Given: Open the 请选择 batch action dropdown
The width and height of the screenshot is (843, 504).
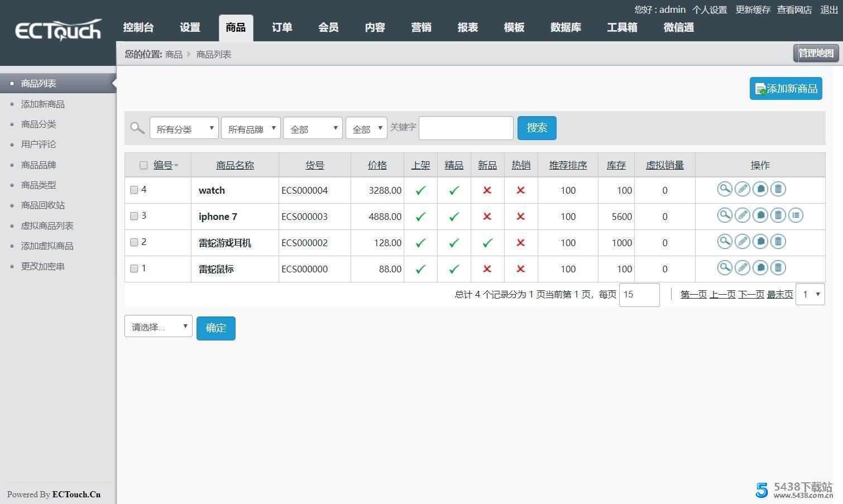Looking at the screenshot, I should tap(158, 327).
